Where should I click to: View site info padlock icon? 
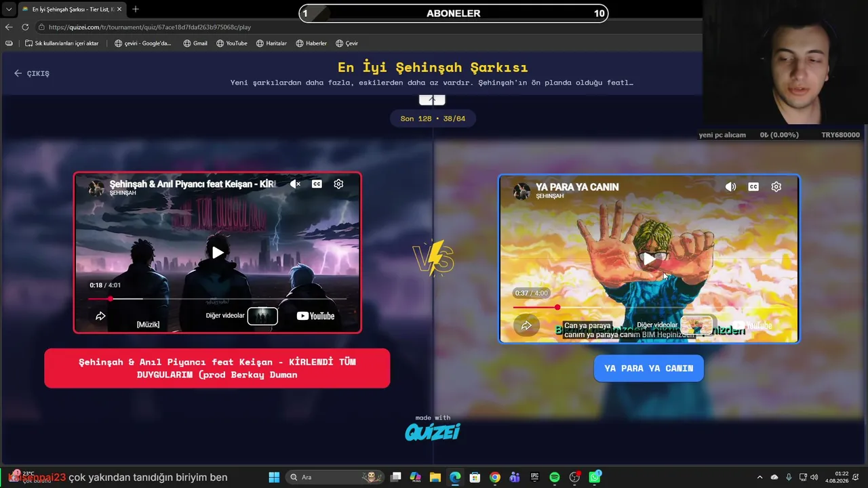click(x=42, y=27)
